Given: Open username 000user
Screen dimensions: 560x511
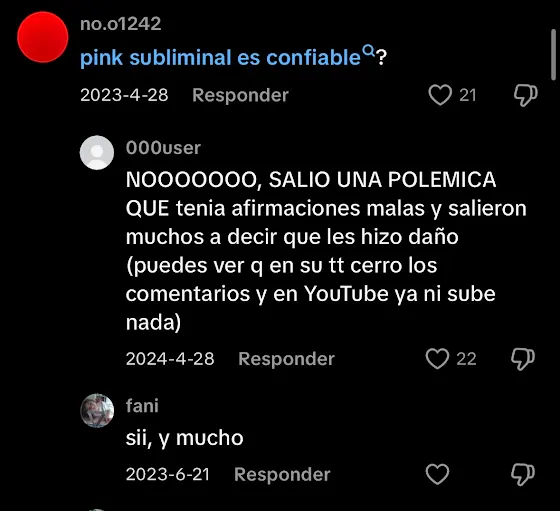Looking at the screenshot, I should pyautogui.click(x=163, y=148).
